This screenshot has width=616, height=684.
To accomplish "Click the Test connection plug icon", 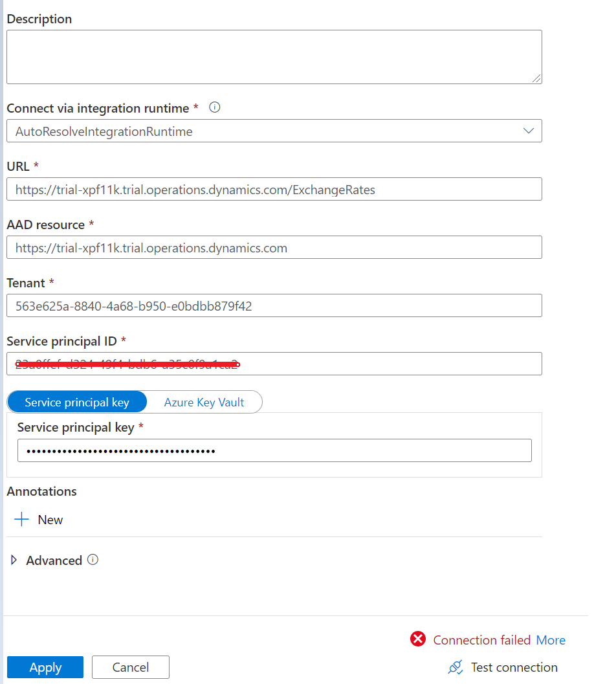I will click(455, 667).
